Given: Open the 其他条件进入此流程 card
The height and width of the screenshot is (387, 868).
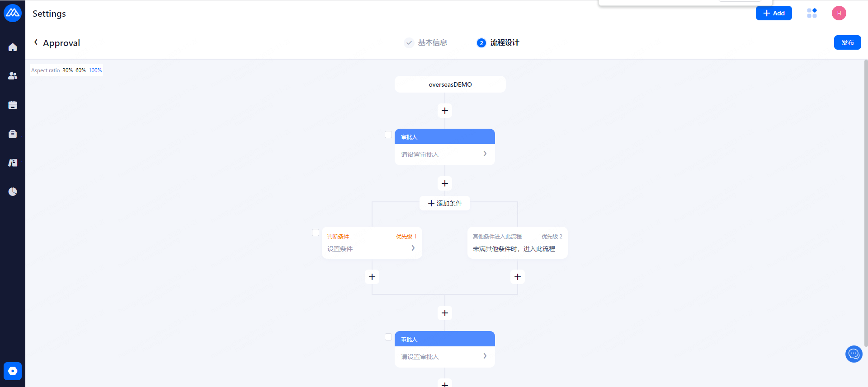Looking at the screenshot, I should (x=518, y=242).
